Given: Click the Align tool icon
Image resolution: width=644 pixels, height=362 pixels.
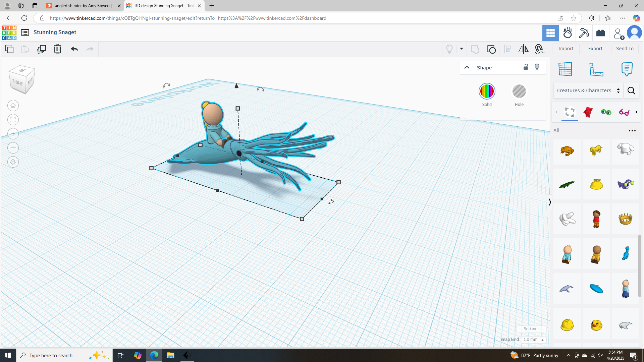Looking at the screenshot, I should (x=508, y=49).
